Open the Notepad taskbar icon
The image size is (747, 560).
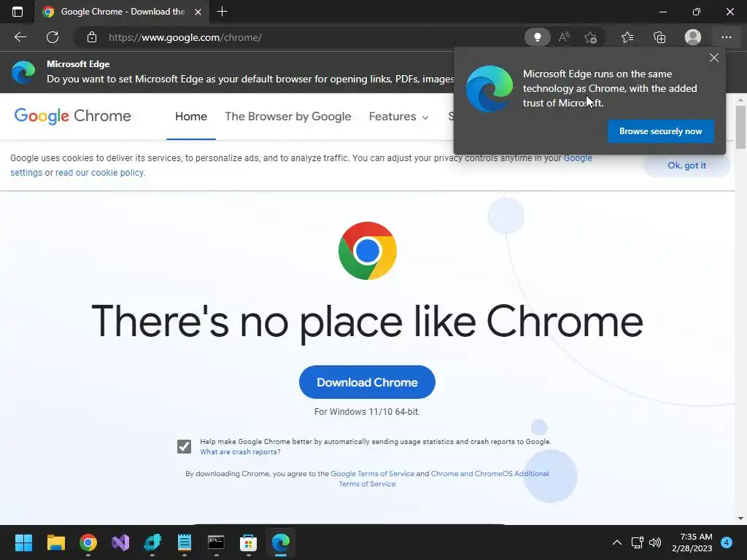click(185, 542)
